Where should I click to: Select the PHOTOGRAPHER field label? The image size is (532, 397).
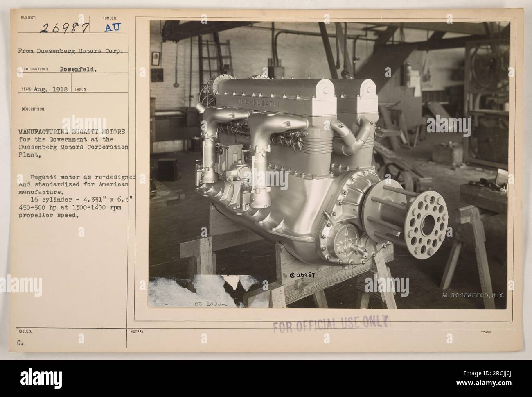pyautogui.click(x=34, y=70)
